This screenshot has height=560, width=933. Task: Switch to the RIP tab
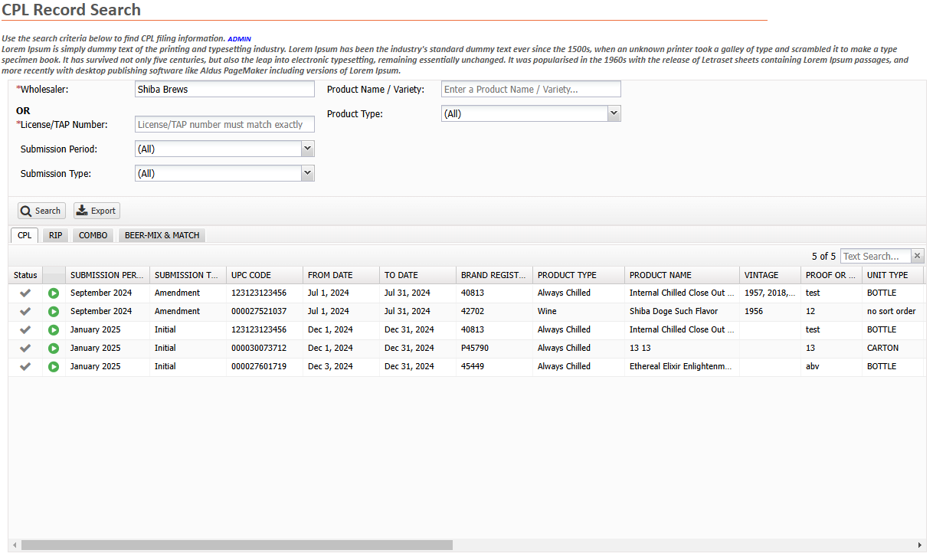click(x=55, y=235)
